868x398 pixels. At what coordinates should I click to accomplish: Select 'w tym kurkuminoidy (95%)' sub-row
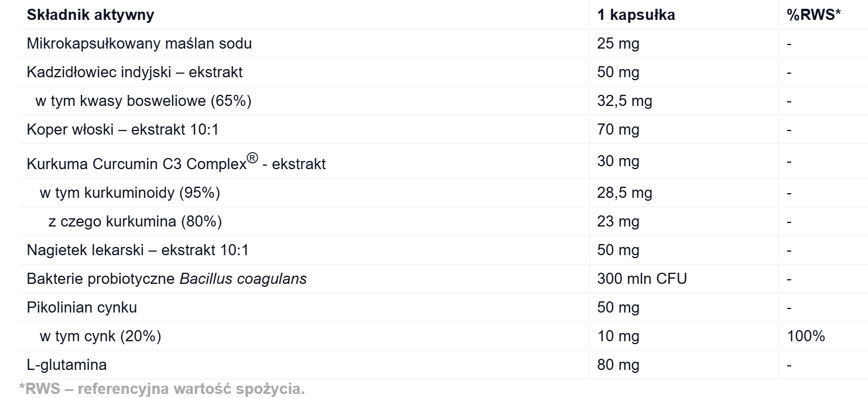coord(130,193)
